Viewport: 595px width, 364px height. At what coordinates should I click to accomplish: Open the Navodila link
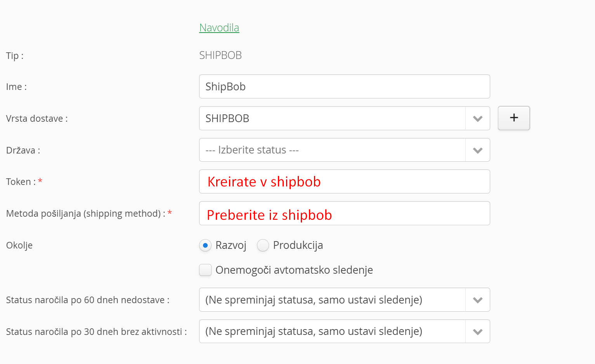click(219, 28)
